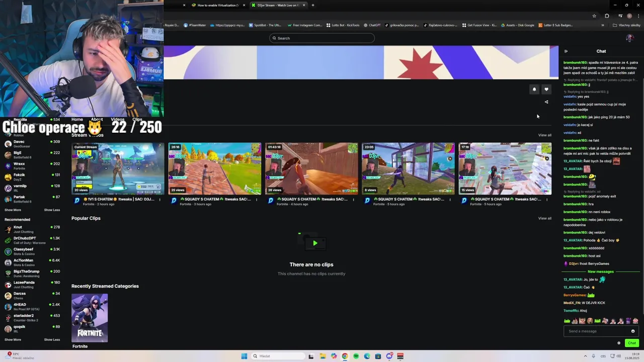Open the Všechny záložky bookmarks folder
Screen dimensions: 644x362
[x=626, y=25]
